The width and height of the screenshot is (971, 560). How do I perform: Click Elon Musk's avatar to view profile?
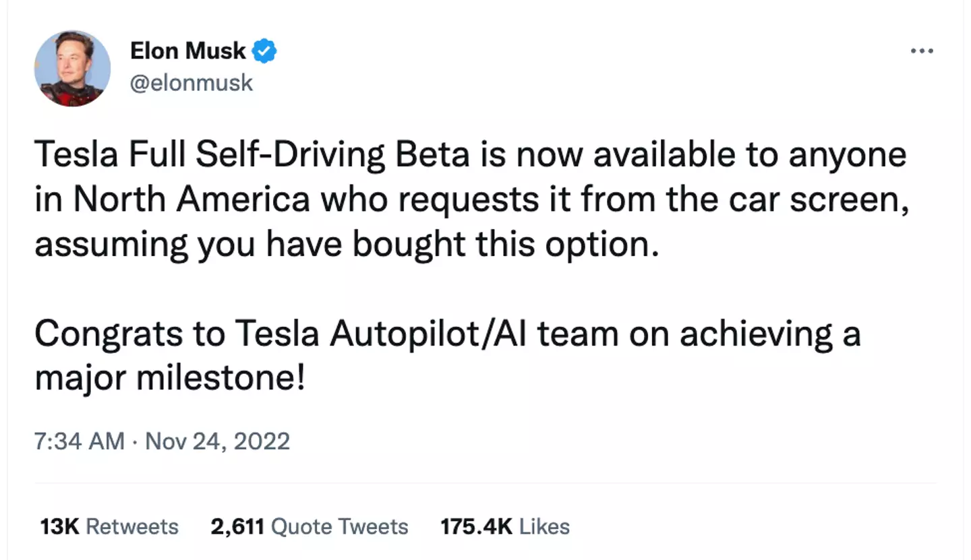(x=71, y=68)
